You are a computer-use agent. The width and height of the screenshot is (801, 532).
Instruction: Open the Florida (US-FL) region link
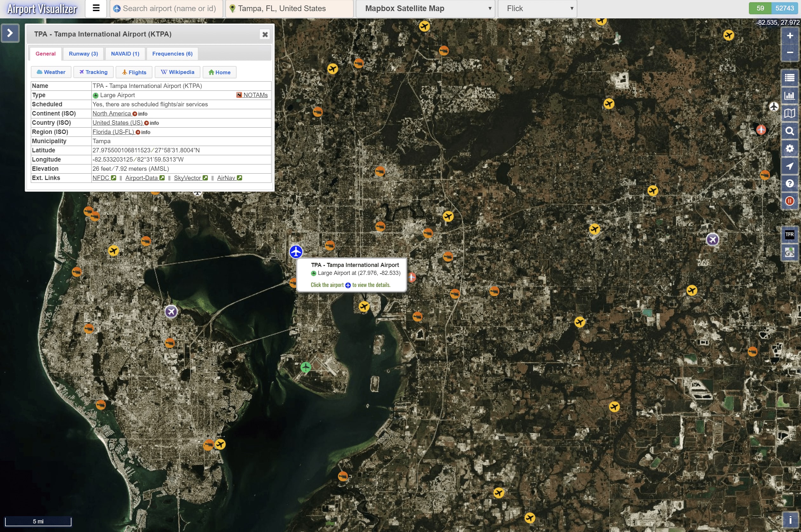(113, 132)
